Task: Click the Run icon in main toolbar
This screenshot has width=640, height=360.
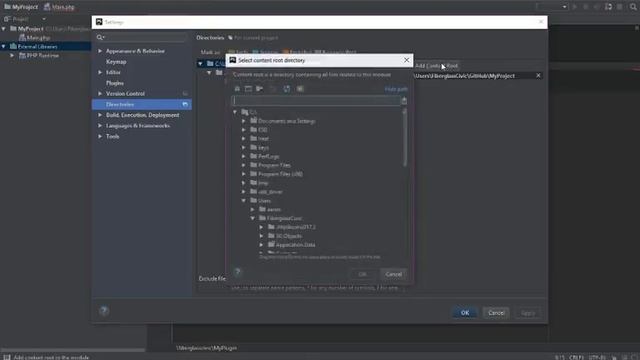Action: pos(575,7)
